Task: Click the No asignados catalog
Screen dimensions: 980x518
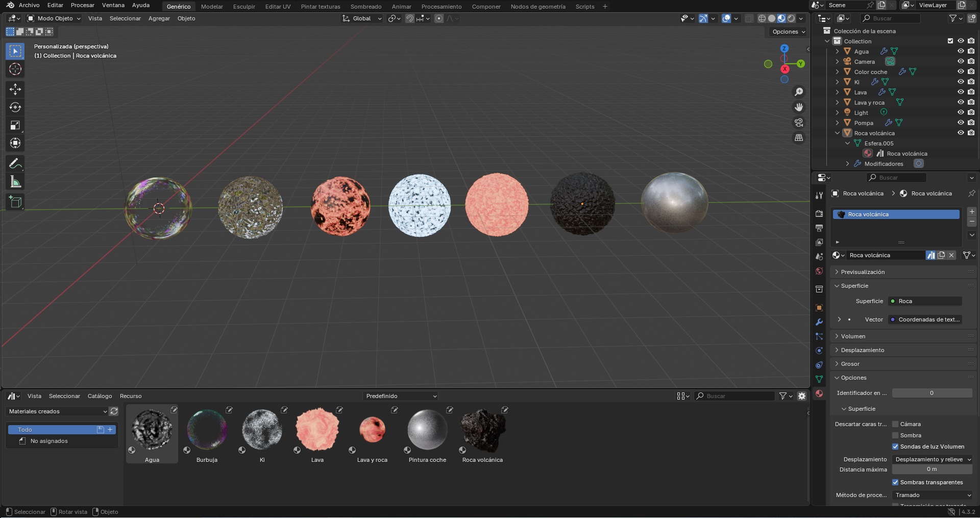Action: click(49, 441)
